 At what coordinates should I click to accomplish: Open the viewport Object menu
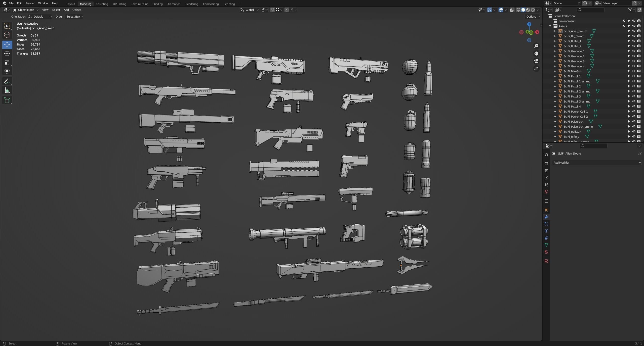coord(76,10)
